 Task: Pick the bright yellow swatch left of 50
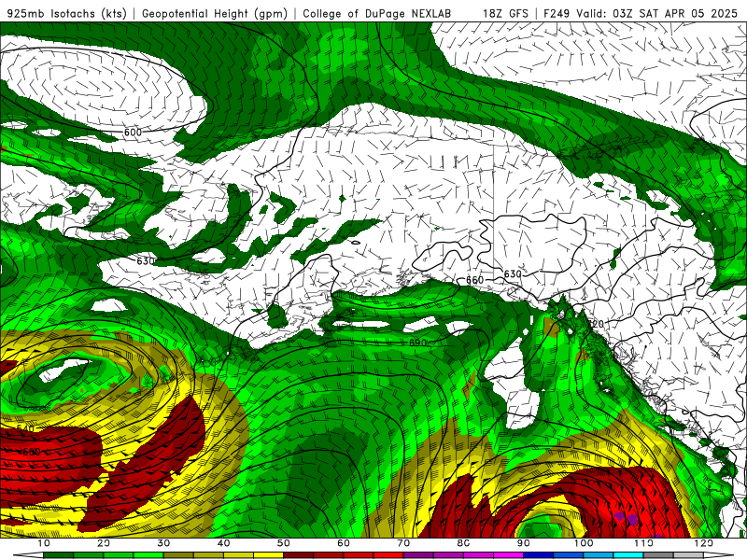(268, 555)
